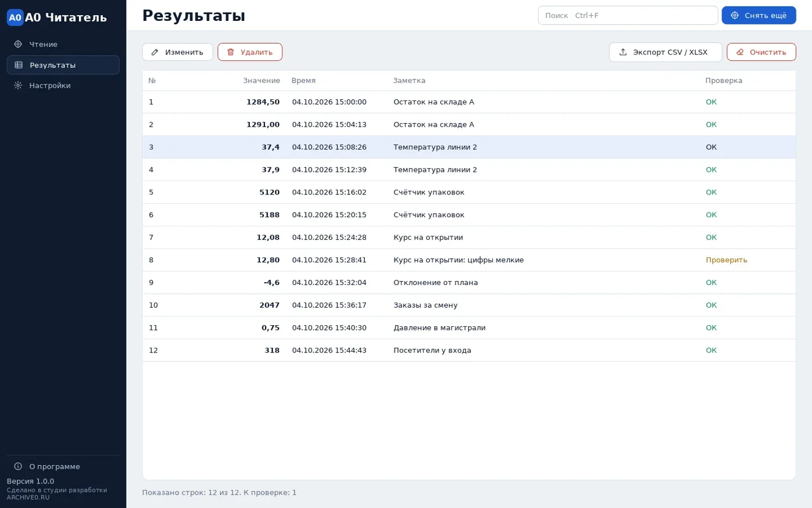
Task: Open О программе in the sidebar
Action: point(63,466)
